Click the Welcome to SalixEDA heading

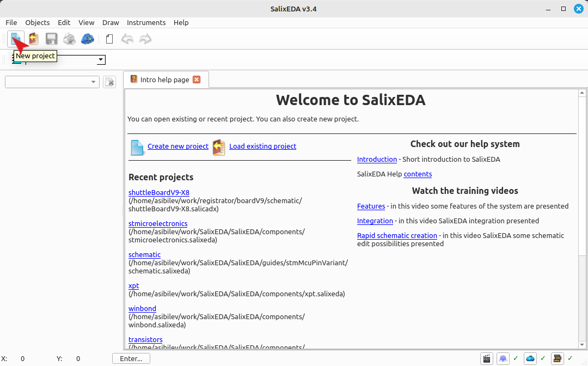[x=351, y=100]
